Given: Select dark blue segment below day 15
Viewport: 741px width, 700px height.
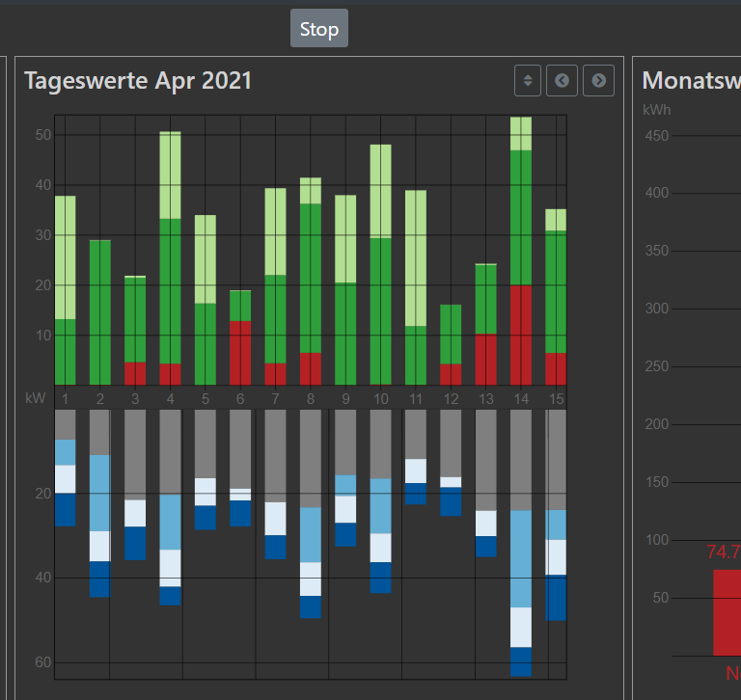Looking at the screenshot, I should point(556,598).
